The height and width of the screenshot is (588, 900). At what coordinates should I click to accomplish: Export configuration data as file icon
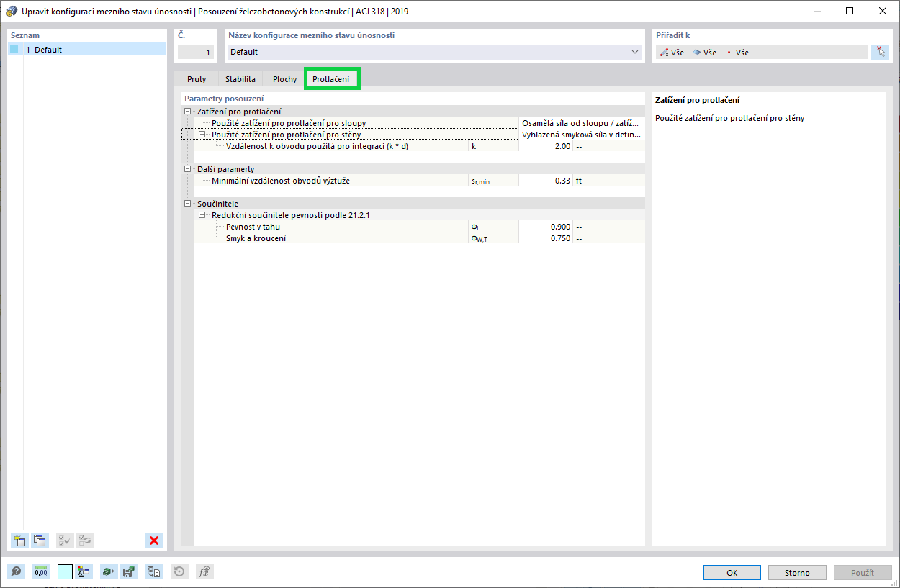(153, 571)
